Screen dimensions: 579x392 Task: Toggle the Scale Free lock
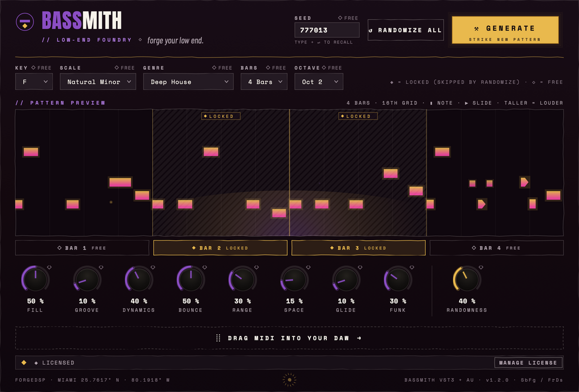124,68
